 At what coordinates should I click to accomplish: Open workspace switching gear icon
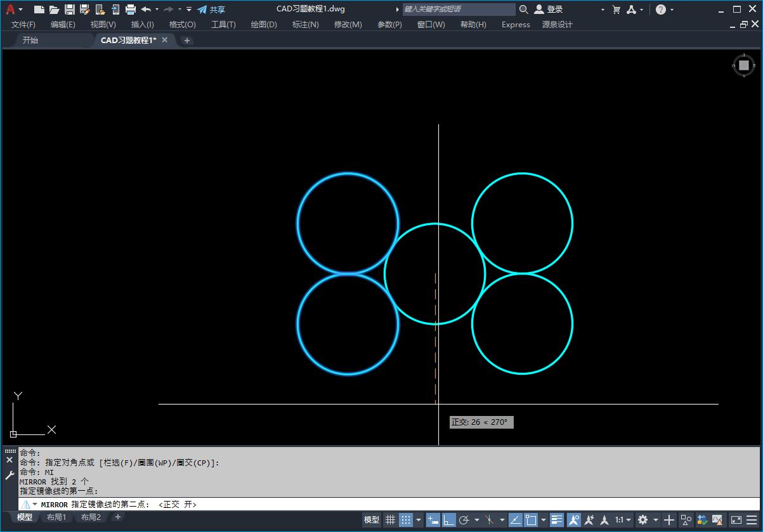coord(643,520)
